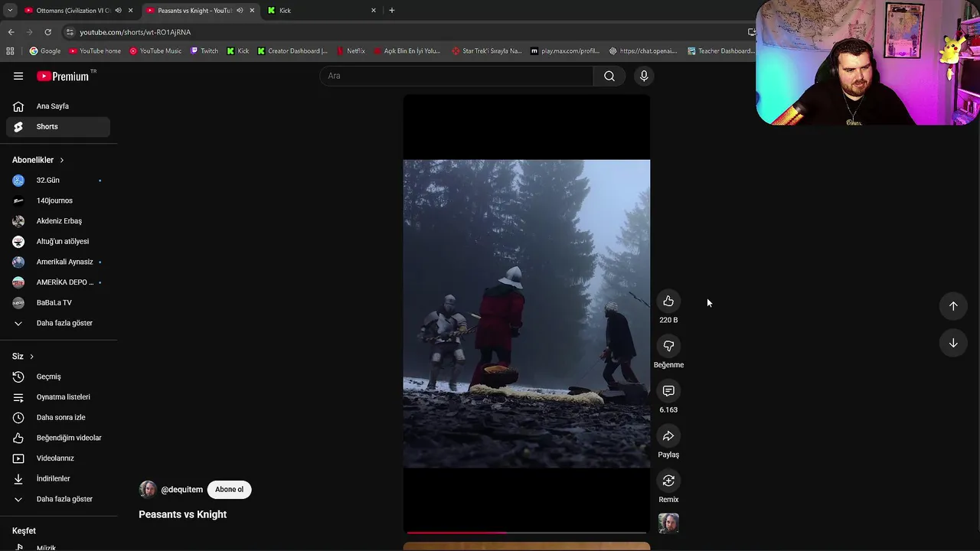Go back in the browser
This screenshot has width=980, height=551.
click(x=11, y=32)
